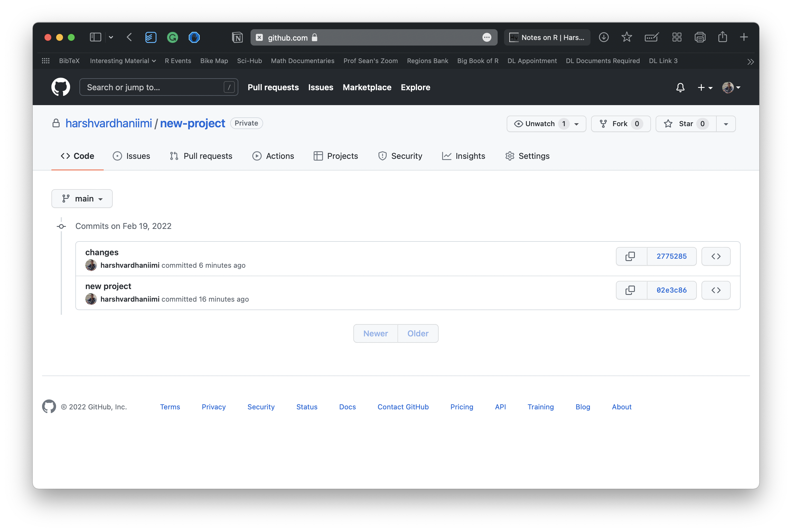792x532 pixels.
Task: Open the notifications bell
Action: (x=680, y=88)
